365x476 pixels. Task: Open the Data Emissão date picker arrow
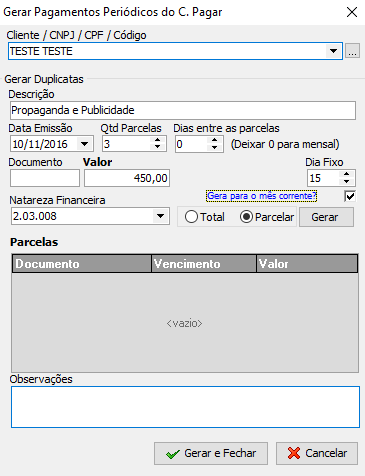click(85, 144)
